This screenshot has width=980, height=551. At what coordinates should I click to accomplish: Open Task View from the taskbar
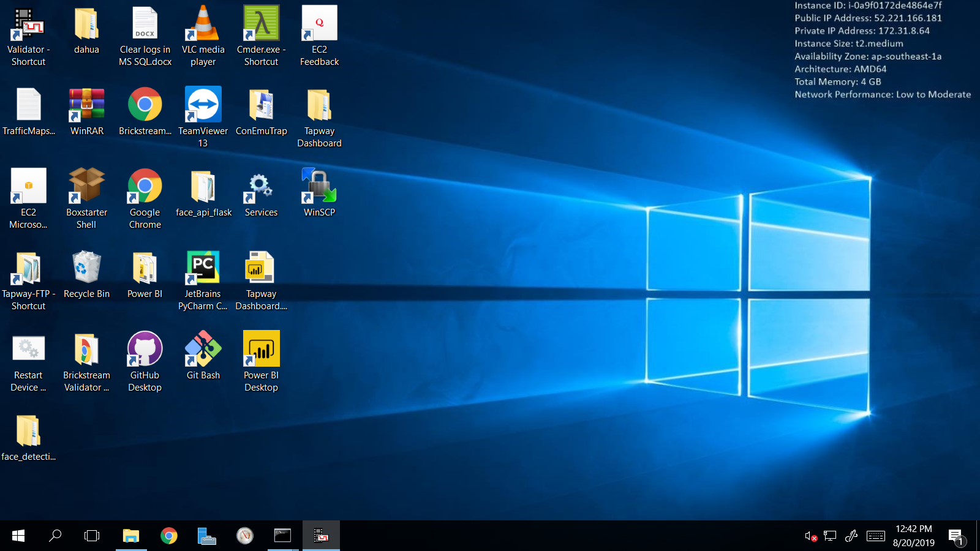point(92,536)
